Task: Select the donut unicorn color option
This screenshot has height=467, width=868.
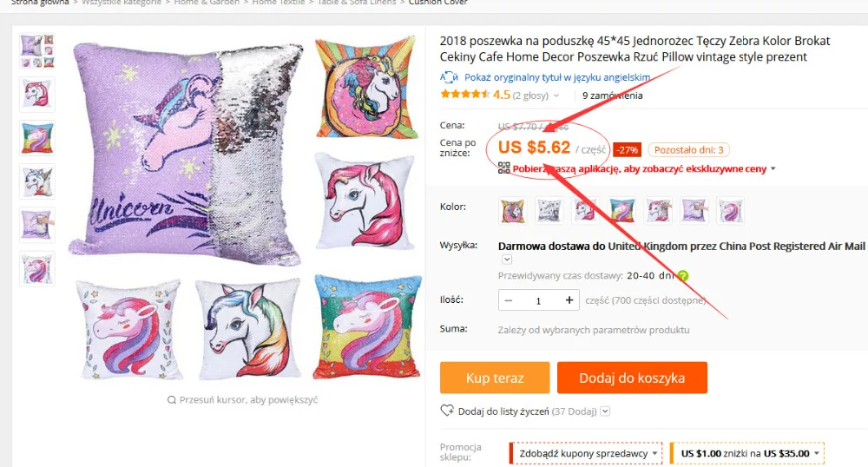Action: [513, 211]
